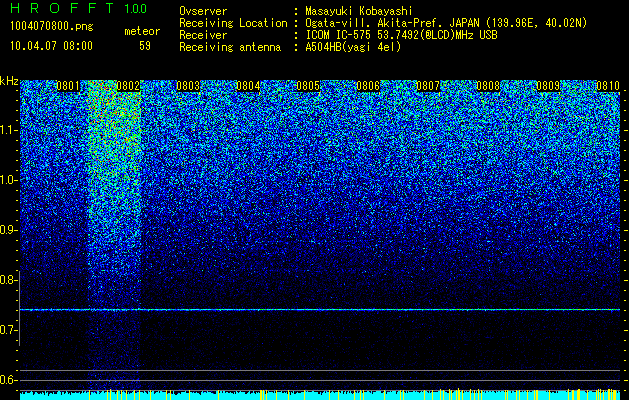Click the A504HB(yagi 4el) antenna text

(x=353, y=47)
